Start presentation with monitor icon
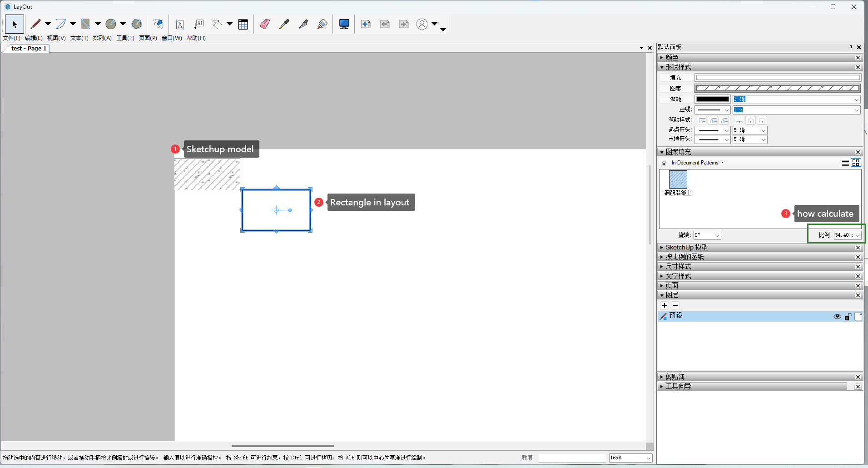 344,24
